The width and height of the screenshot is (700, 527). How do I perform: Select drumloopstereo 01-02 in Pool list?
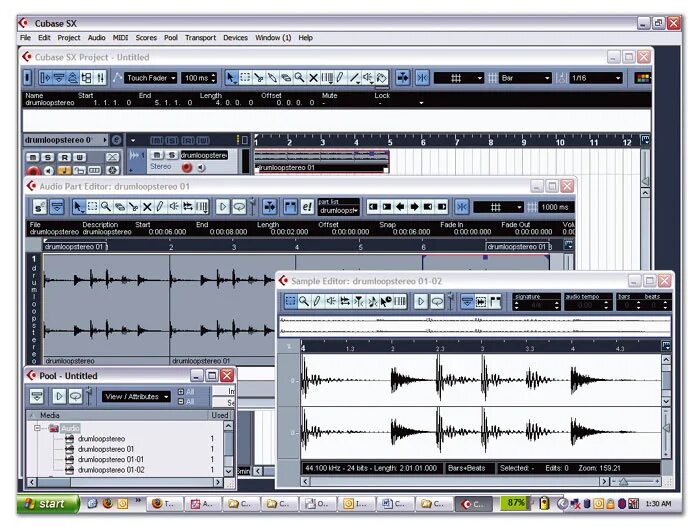(x=111, y=470)
